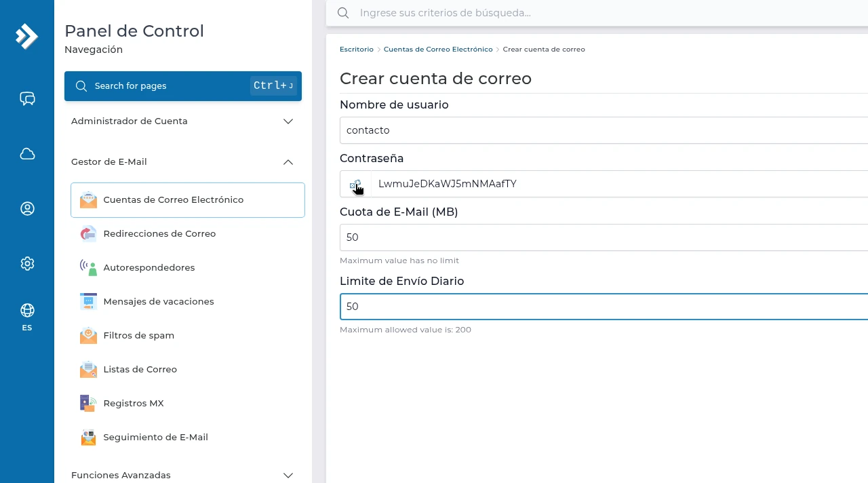Expand the Funciones Avanzadas section
Screen dimensions: 868x483
pyautogui.click(x=183, y=475)
